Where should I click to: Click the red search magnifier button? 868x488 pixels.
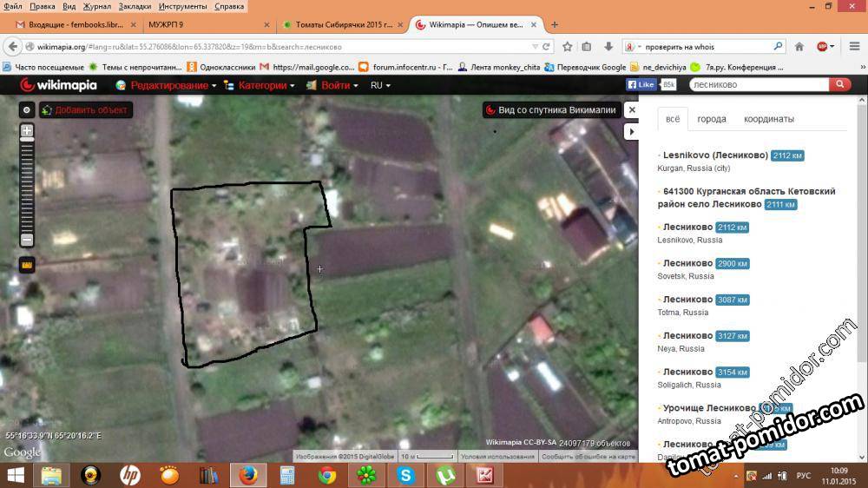click(839, 84)
